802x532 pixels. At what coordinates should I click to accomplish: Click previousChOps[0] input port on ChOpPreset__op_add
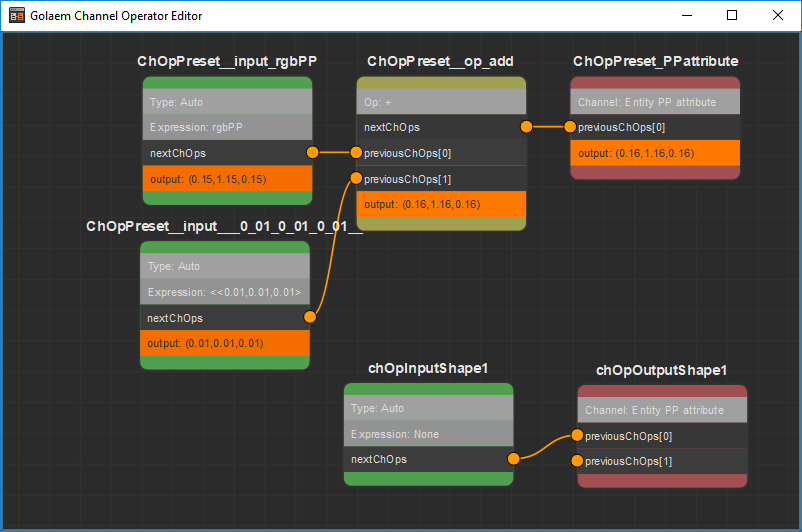356,152
